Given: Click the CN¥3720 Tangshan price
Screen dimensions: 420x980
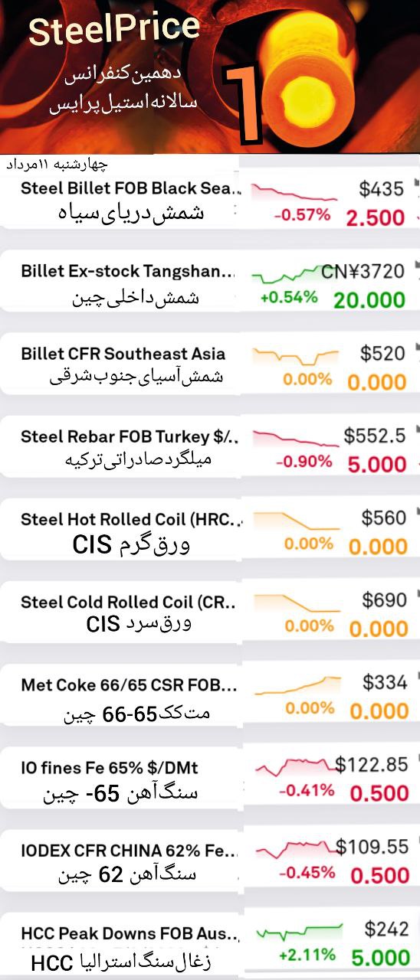Looking at the screenshot, I should (363, 271).
